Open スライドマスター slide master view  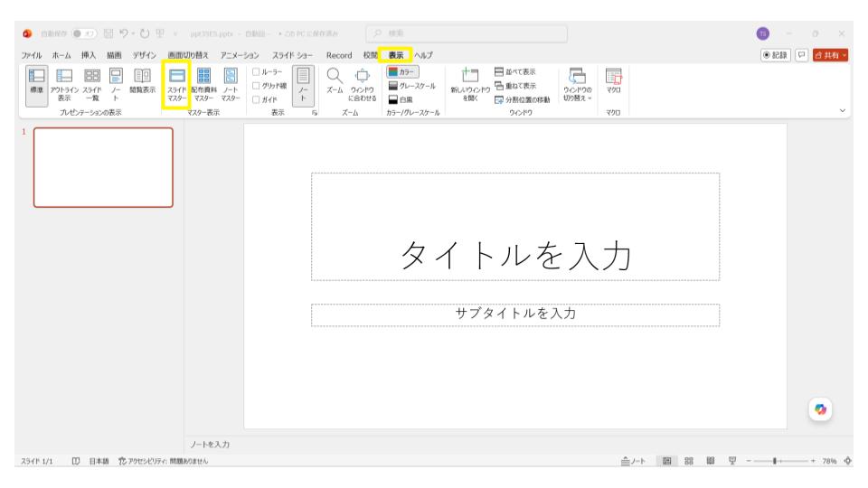point(177,85)
